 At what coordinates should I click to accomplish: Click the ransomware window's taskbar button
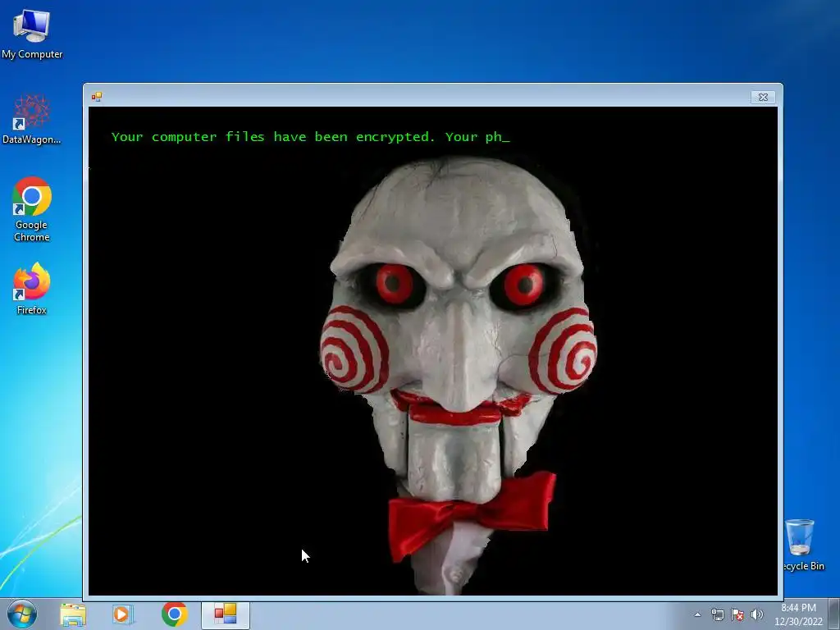coord(226,614)
